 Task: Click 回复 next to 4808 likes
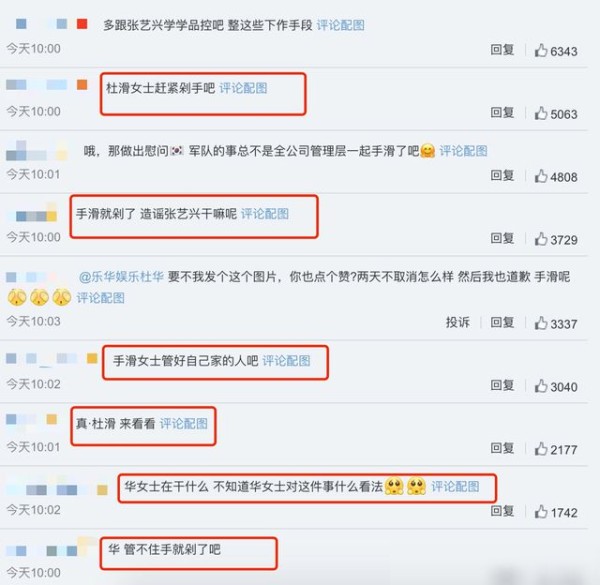pos(502,176)
